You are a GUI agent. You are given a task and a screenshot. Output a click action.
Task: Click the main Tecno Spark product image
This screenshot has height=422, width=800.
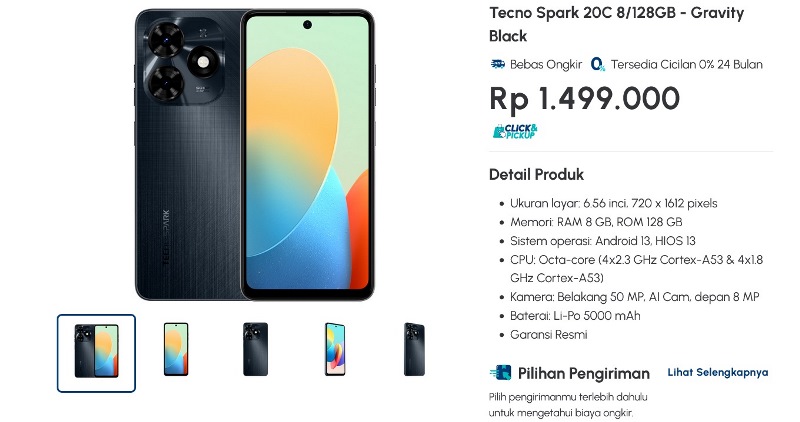[x=255, y=155]
